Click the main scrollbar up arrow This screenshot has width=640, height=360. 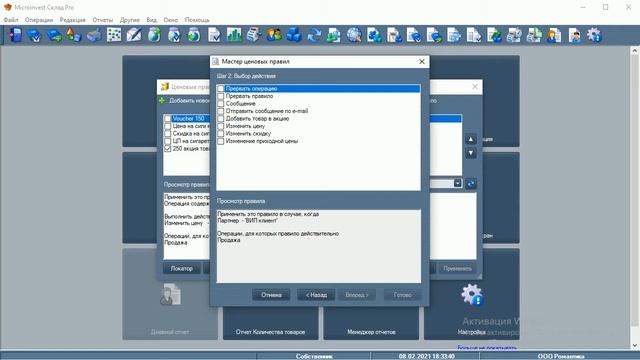pyautogui.click(x=635, y=51)
